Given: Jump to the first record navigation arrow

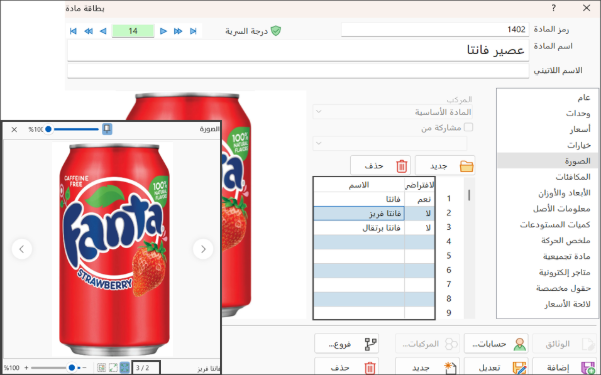Looking at the screenshot, I should pyautogui.click(x=73, y=31).
